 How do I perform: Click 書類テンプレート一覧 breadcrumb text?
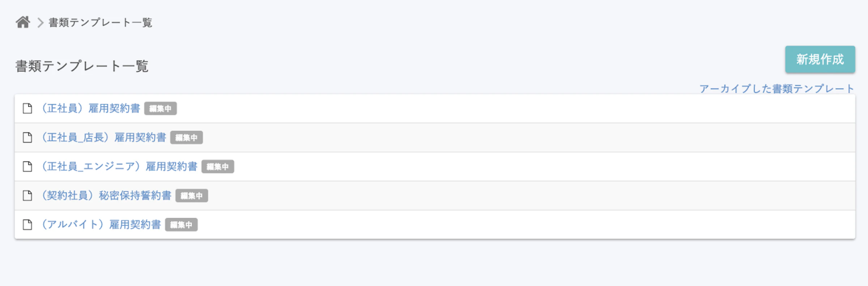click(x=100, y=23)
